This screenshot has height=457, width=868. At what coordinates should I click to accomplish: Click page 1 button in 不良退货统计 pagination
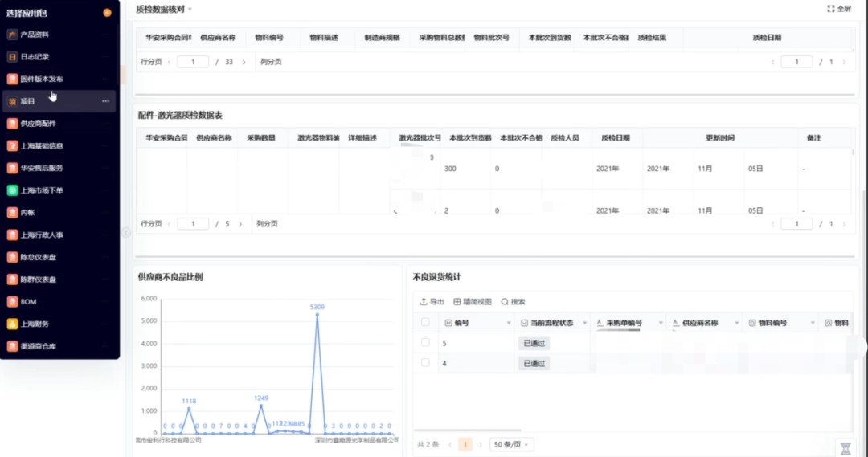pos(465,444)
